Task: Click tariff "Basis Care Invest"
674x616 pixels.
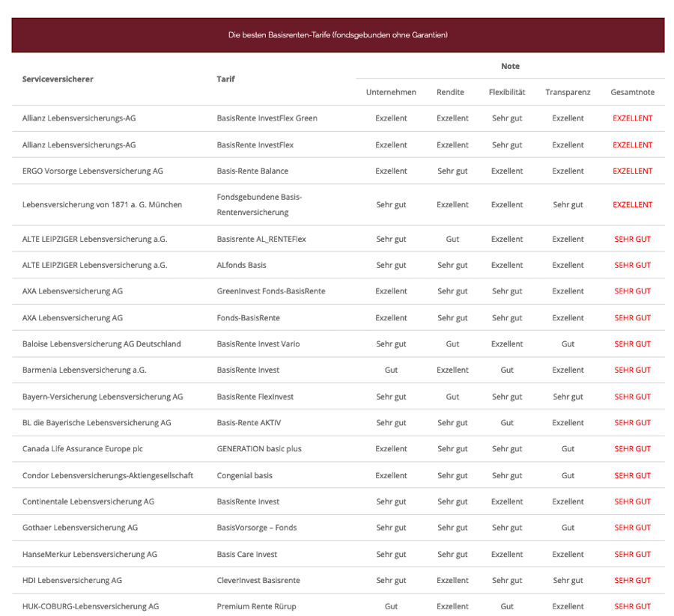Action: pos(246,555)
